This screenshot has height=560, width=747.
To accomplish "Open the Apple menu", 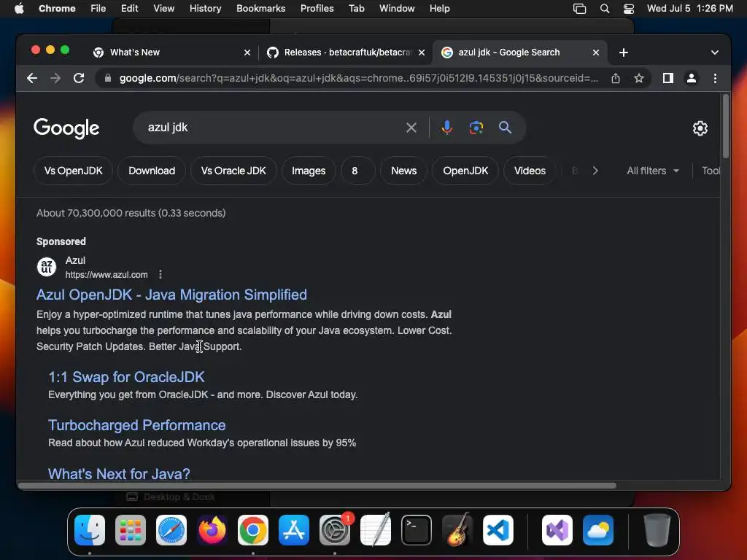I will 19,9.
